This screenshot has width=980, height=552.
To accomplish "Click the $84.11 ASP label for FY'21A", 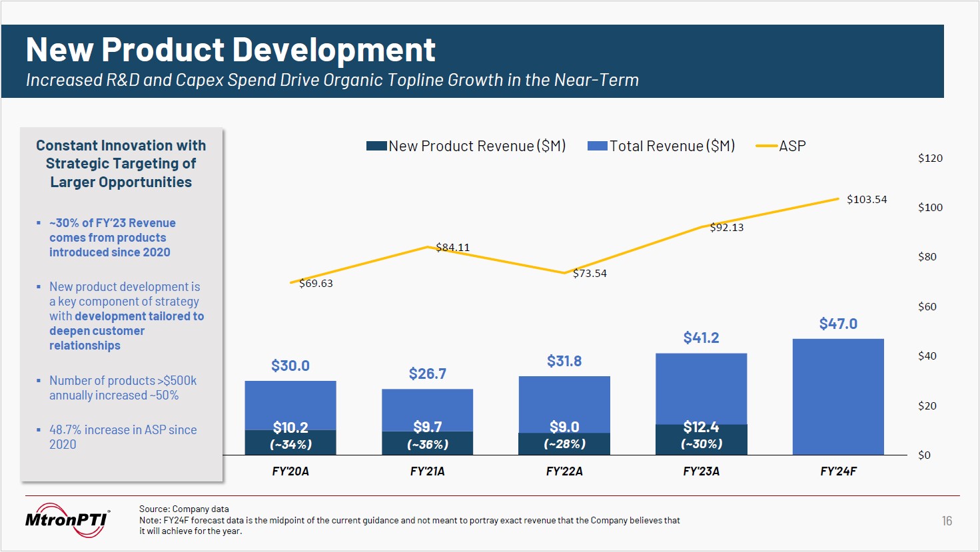I will coord(453,247).
